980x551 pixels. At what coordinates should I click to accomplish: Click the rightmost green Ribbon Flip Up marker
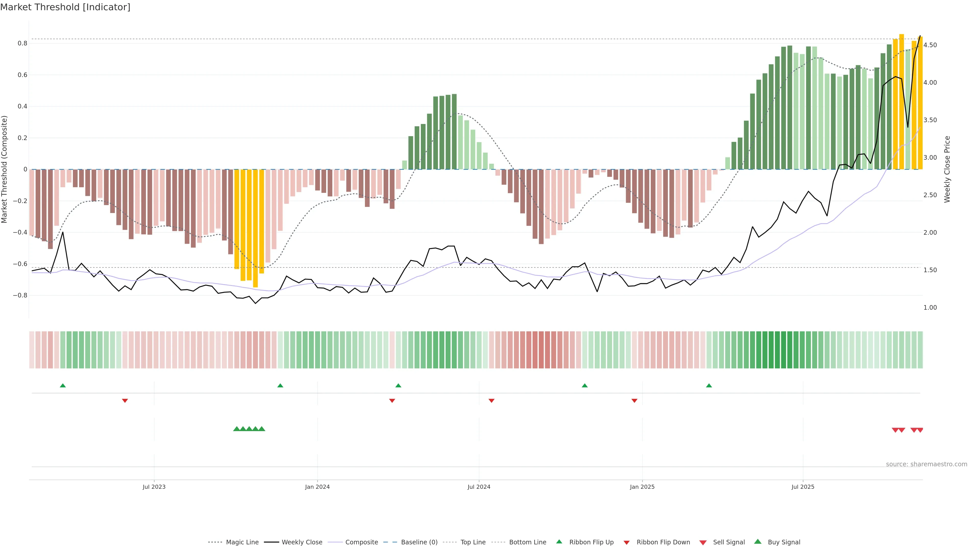709,386
